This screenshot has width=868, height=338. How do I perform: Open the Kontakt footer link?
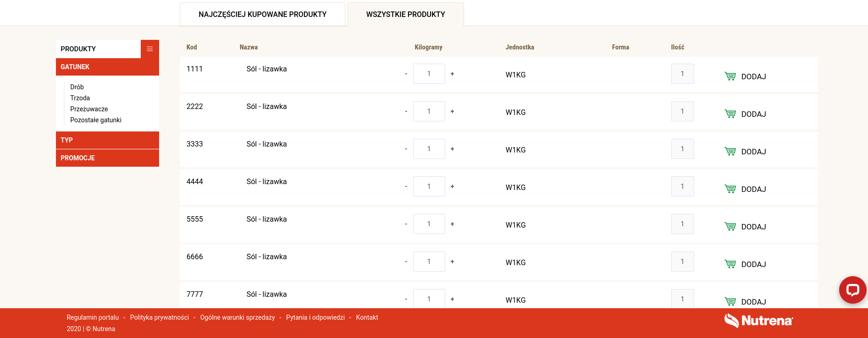(x=367, y=317)
